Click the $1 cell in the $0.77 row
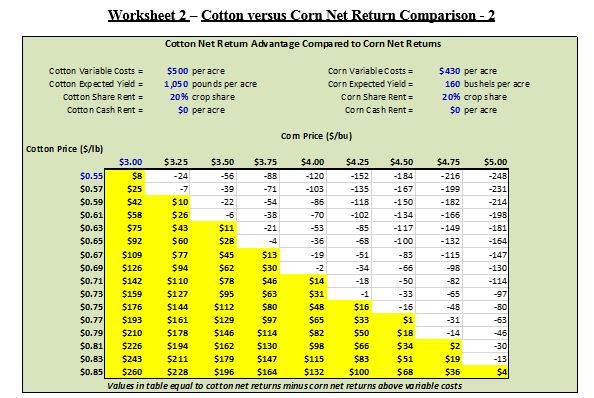 click(393, 320)
